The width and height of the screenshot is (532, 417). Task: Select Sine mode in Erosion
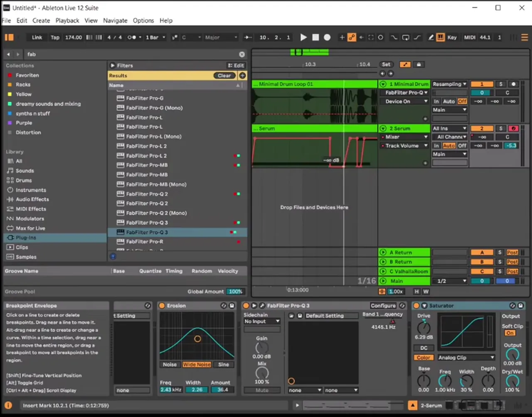224,365
